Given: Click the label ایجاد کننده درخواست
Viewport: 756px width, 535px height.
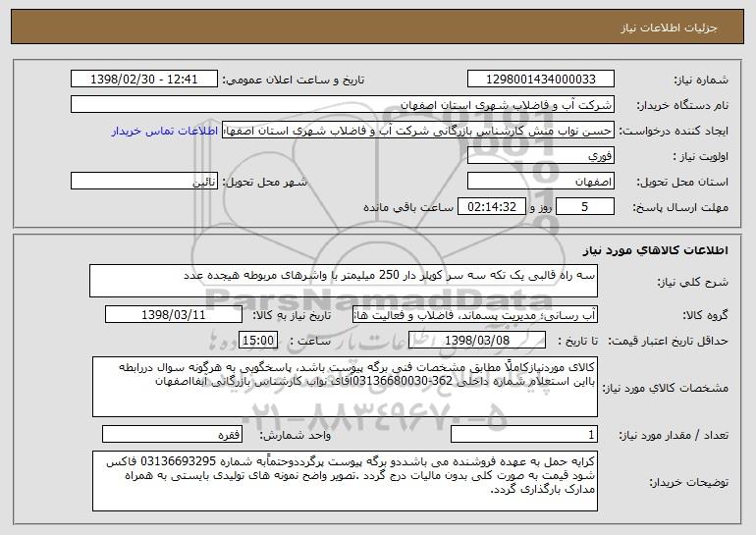Looking at the screenshot, I should (674, 132).
